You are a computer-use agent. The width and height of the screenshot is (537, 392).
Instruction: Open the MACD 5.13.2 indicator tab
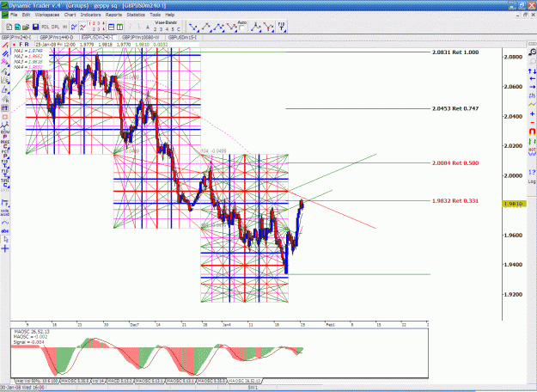click(x=120, y=381)
